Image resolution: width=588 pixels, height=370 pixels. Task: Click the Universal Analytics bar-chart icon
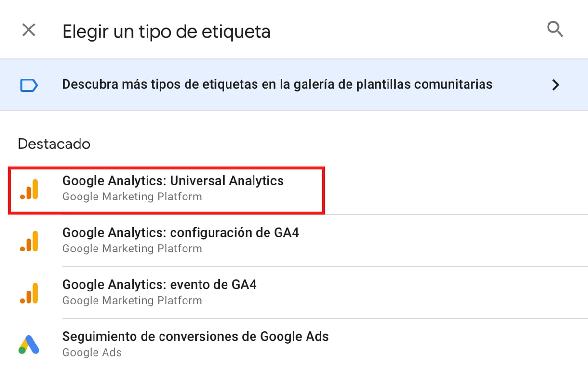click(29, 189)
